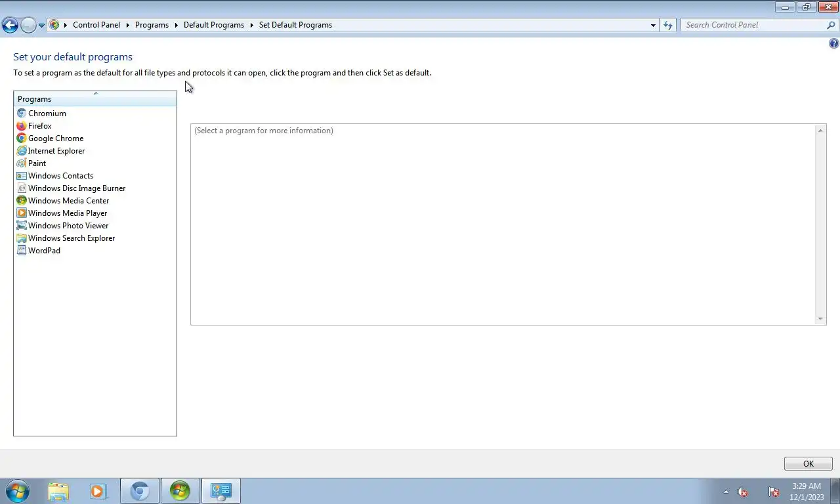This screenshot has width=840, height=504.
Task: Click the Windows Search Explorer icon
Action: (22, 238)
